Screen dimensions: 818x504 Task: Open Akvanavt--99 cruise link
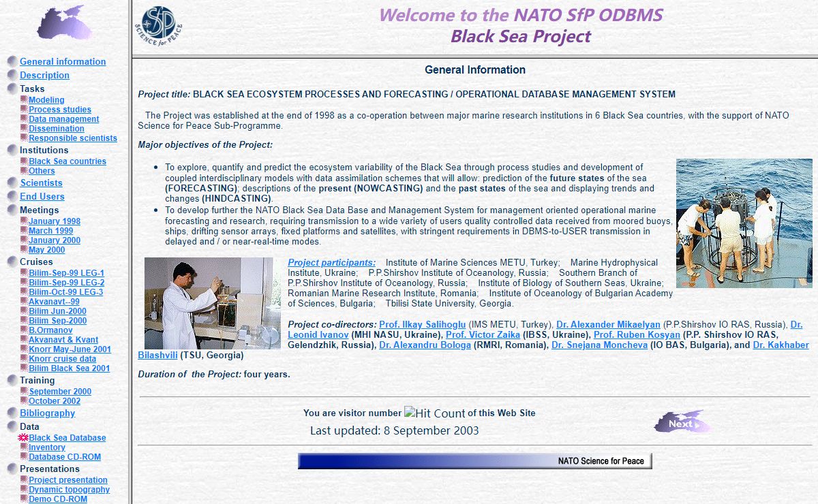click(x=54, y=302)
